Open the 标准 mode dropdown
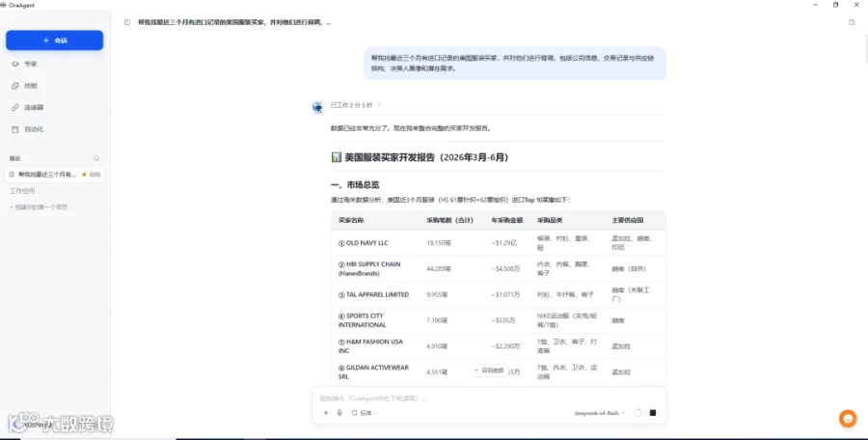This screenshot has height=440, width=868. click(366, 413)
